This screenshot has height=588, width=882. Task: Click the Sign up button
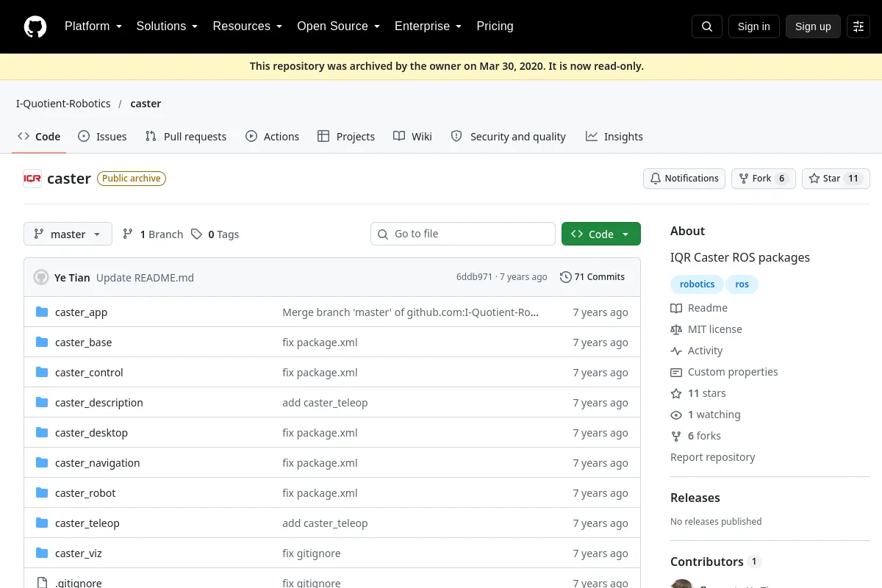tap(813, 26)
